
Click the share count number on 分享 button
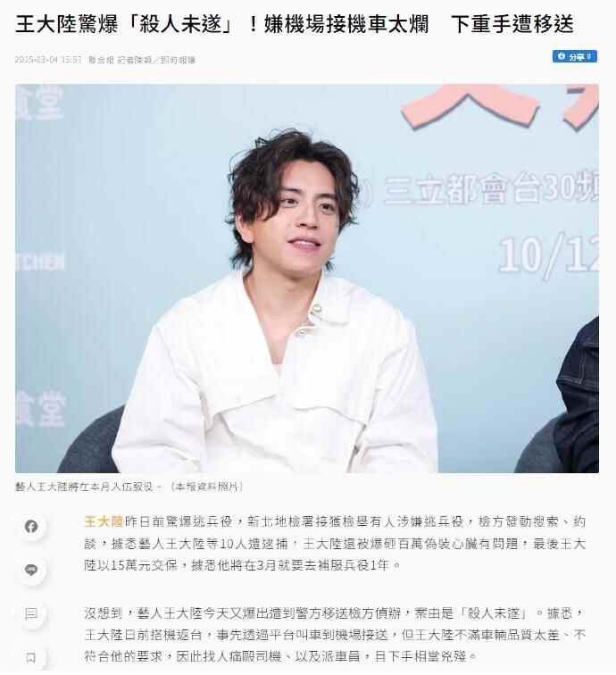click(589, 56)
